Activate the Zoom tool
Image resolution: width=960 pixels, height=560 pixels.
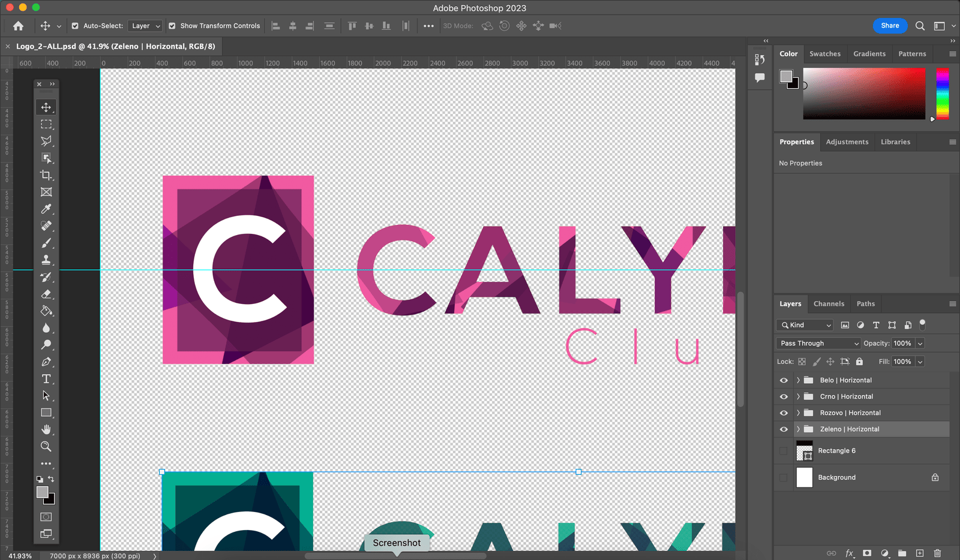click(x=46, y=447)
